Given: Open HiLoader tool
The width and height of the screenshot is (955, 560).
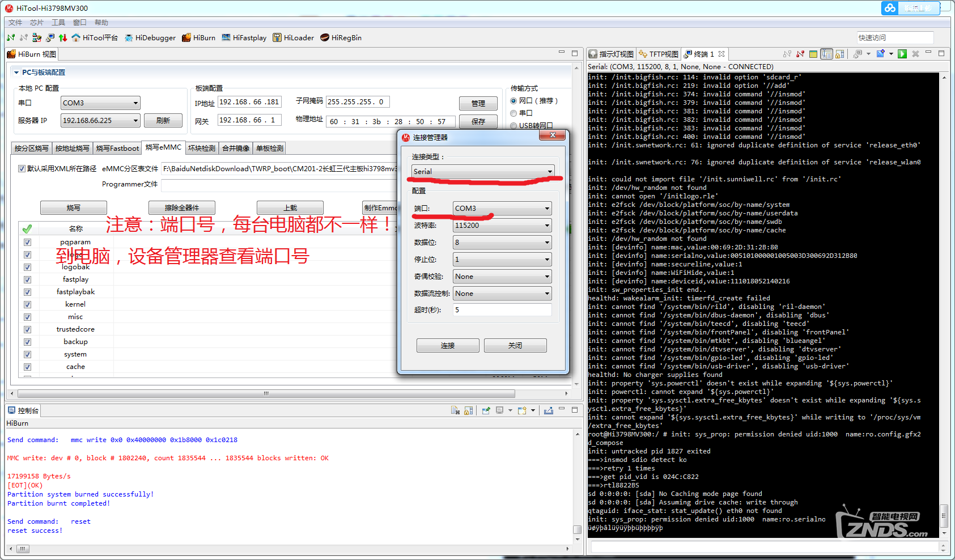Looking at the screenshot, I should coord(293,37).
